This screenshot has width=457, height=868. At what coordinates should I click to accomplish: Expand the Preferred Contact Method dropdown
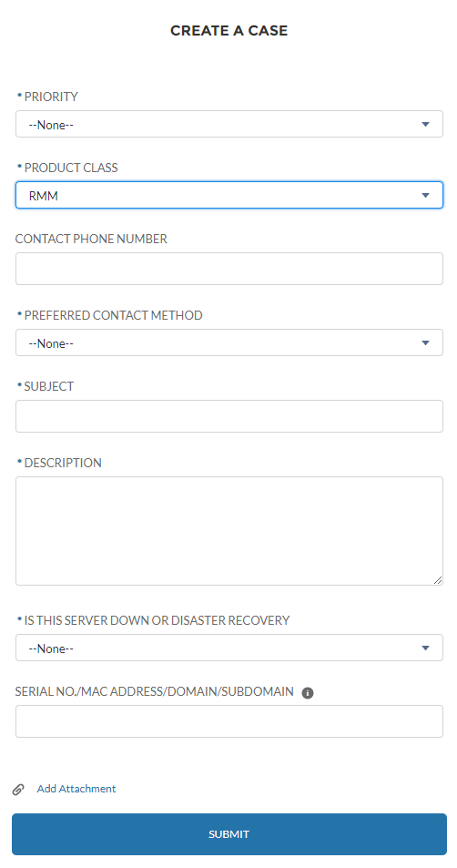pos(229,342)
